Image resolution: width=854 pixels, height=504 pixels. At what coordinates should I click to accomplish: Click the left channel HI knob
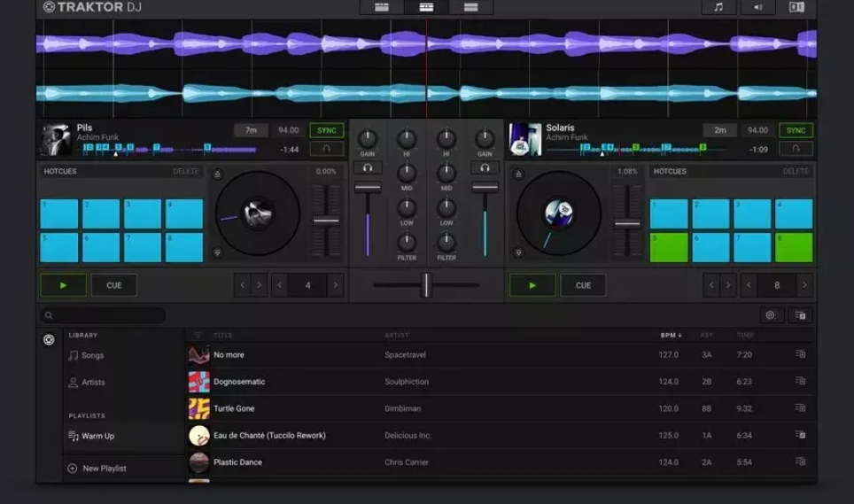tap(407, 139)
